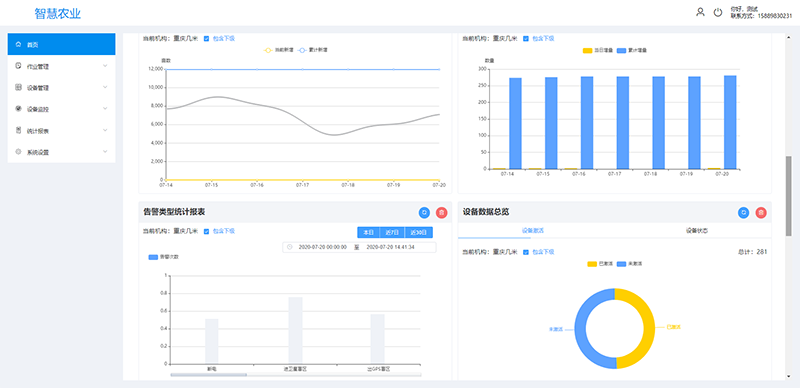Click end date 2020-07-20 14:41:34 field
Screen dimensions: 800x388
391,247
